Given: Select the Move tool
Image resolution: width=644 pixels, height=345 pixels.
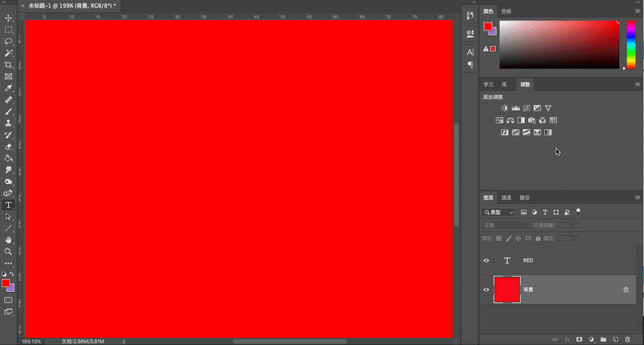Looking at the screenshot, I should click(8, 18).
